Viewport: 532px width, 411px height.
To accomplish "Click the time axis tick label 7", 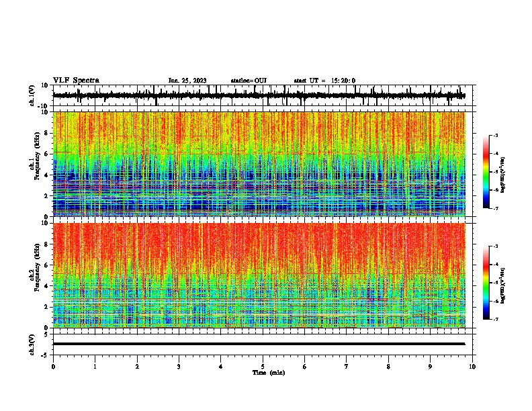I will click(347, 367).
